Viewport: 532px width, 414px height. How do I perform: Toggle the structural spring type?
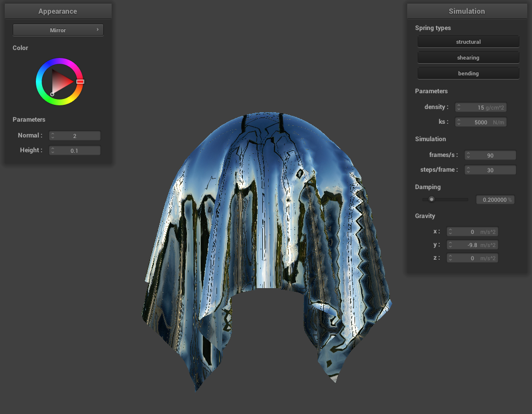pyautogui.click(x=468, y=42)
